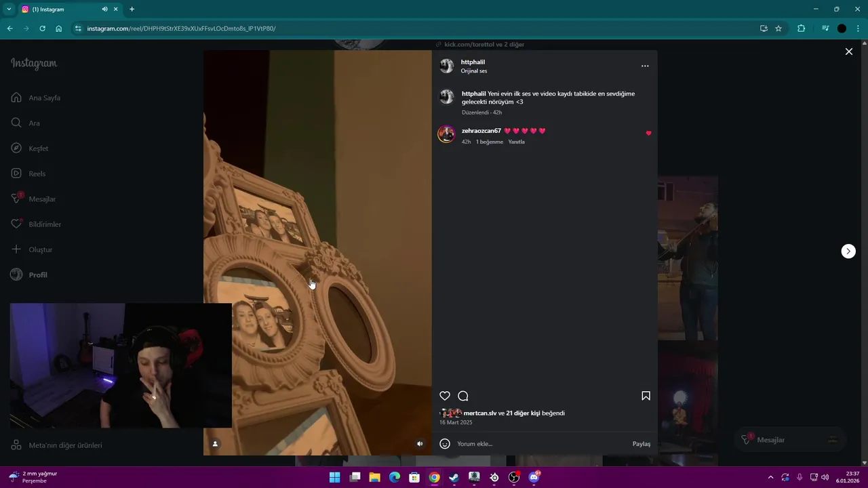
Task: Open Discord from the taskbar
Action: coord(534,477)
